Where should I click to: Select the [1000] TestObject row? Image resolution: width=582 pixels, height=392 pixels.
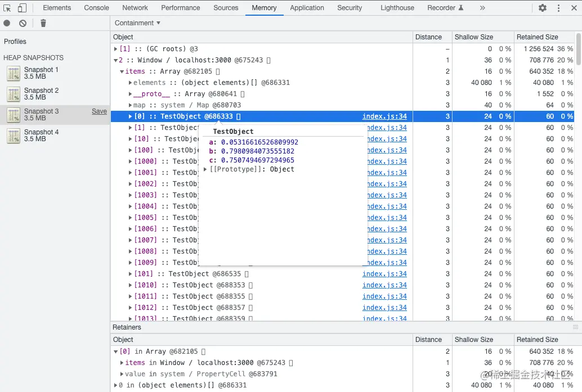pos(343,161)
